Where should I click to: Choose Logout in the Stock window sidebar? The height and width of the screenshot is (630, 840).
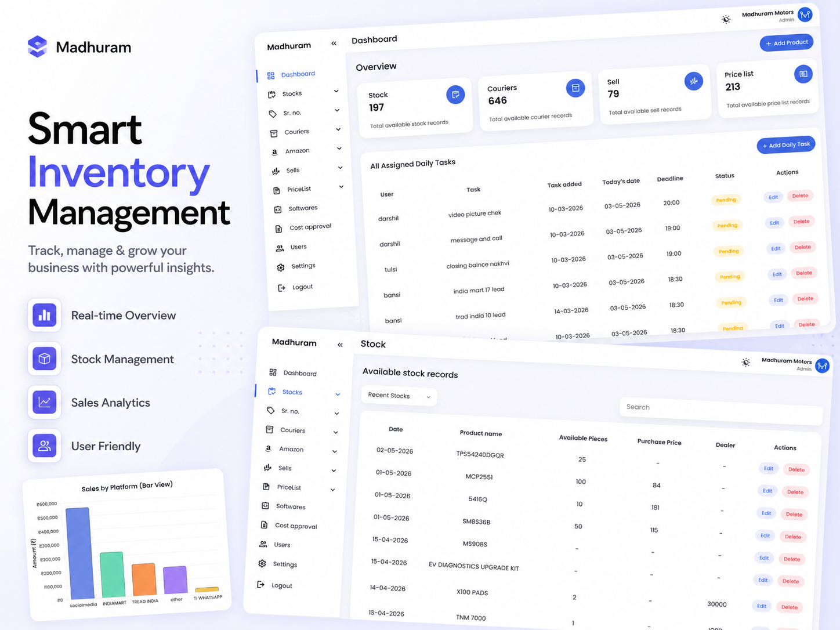point(282,585)
